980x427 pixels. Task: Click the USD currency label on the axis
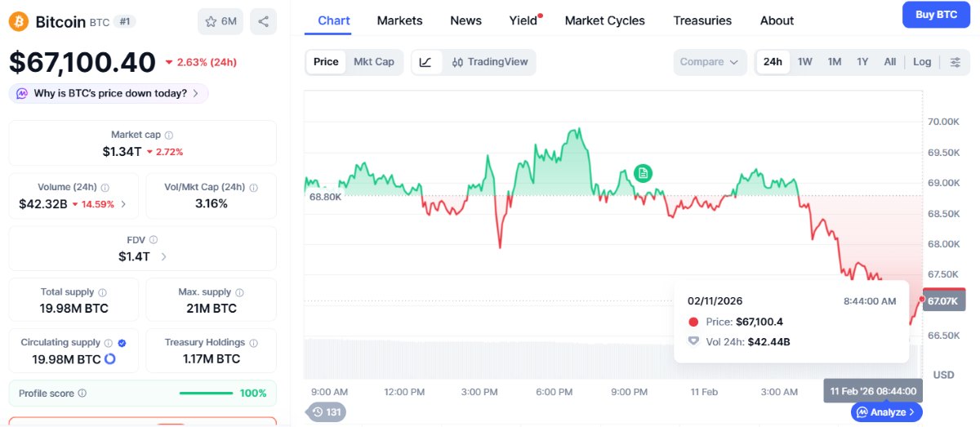coord(943,375)
